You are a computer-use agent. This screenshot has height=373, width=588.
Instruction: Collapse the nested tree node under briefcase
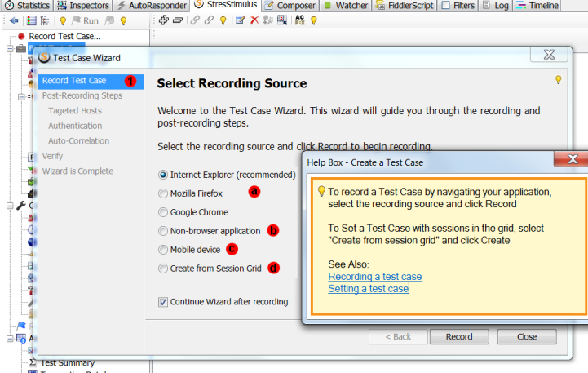tap(21, 97)
